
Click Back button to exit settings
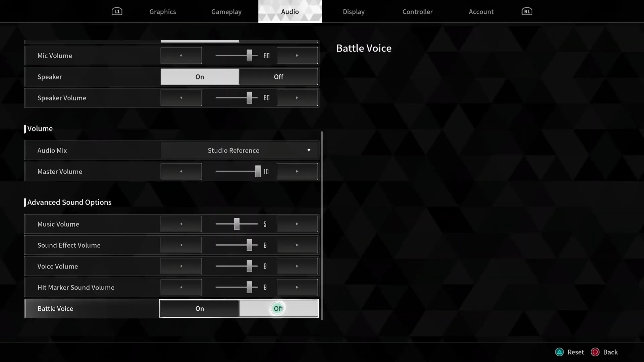610,352
